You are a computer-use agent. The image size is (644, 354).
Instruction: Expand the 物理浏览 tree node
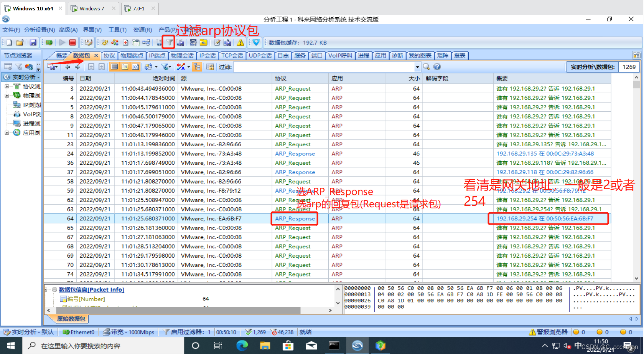click(x=7, y=96)
